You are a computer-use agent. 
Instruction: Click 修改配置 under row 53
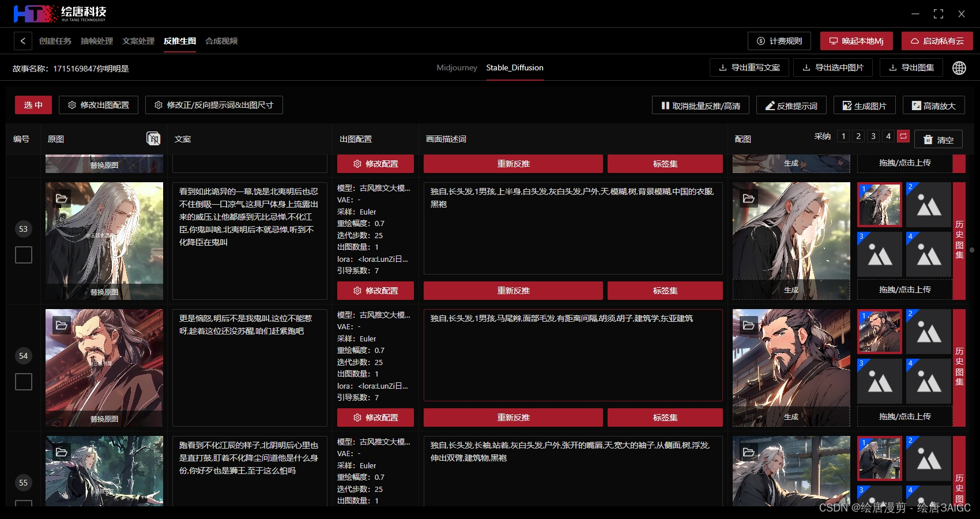click(x=375, y=291)
